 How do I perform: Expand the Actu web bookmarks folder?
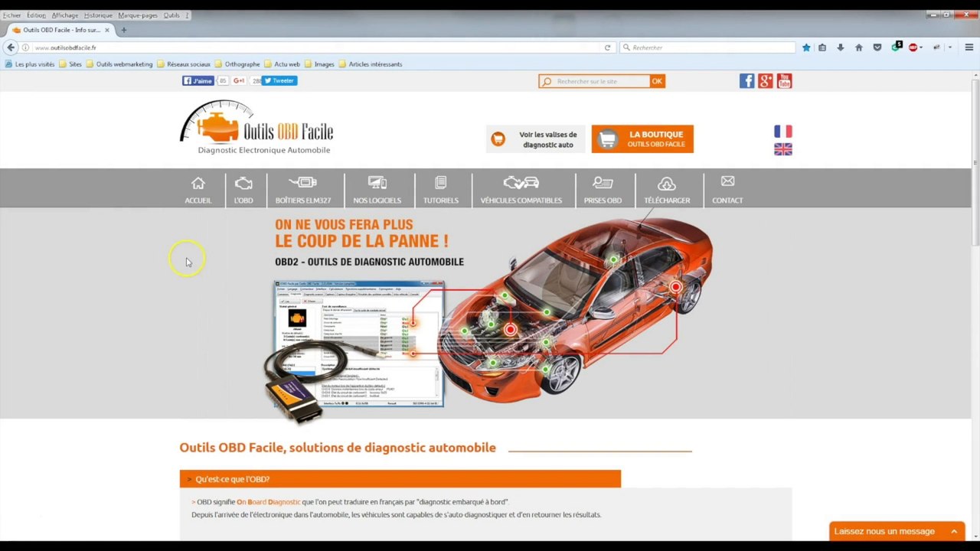(283, 64)
